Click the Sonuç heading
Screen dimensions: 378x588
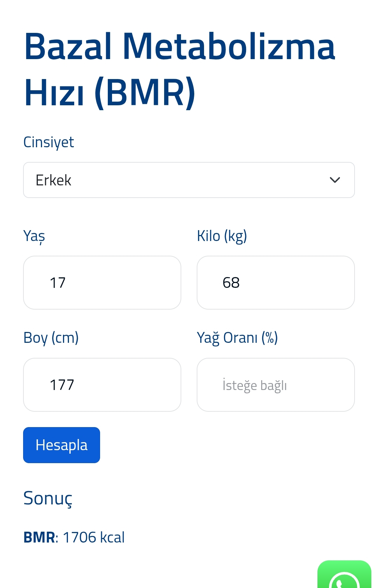click(48, 498)
